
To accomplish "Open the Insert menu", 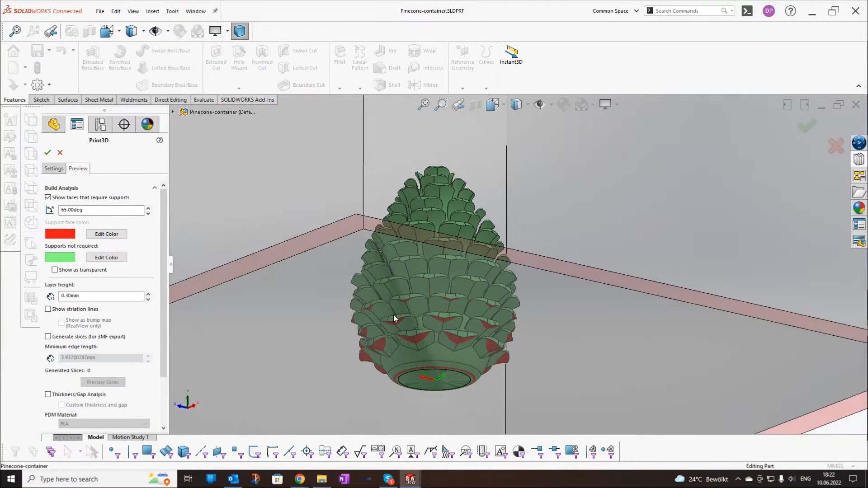I will (152, 11).
